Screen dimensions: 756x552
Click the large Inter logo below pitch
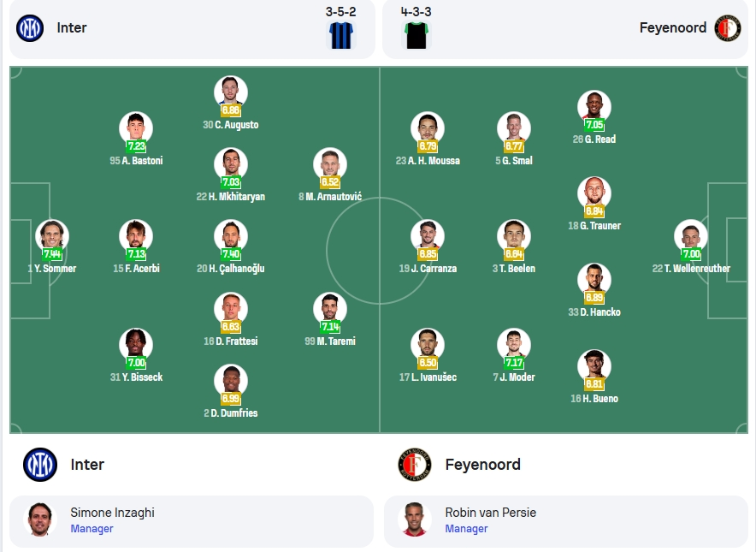40,465
